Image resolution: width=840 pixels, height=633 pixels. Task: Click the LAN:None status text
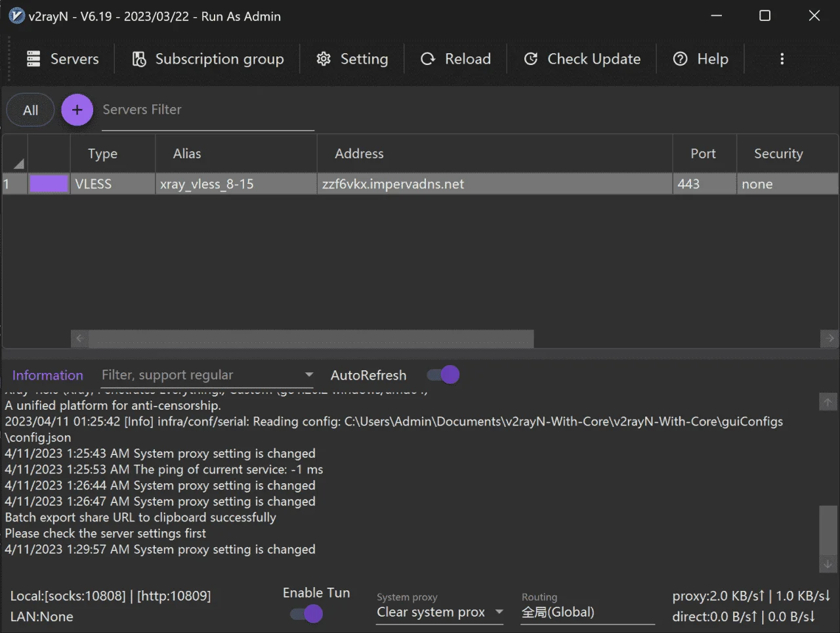[41, 617]
